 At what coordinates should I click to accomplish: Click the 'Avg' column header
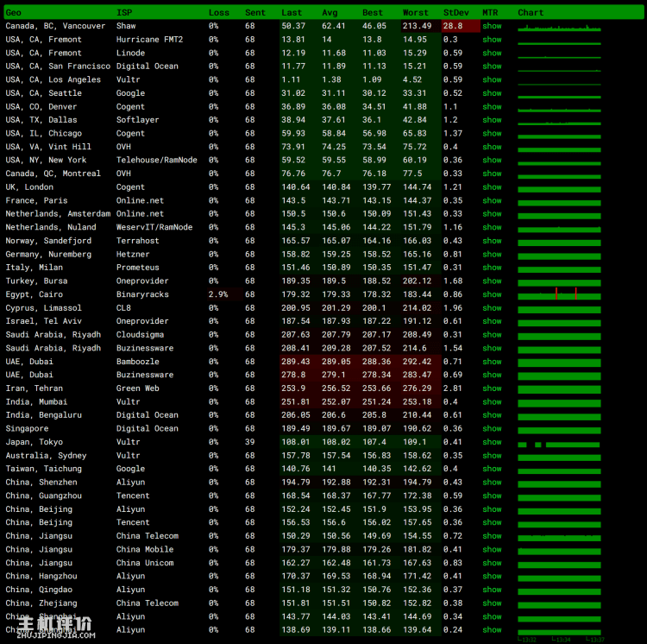click(x=330, y=13)
